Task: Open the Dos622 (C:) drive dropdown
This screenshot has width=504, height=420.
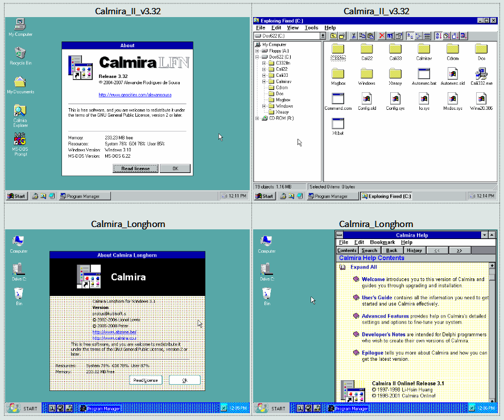Action: click(323, 36)
